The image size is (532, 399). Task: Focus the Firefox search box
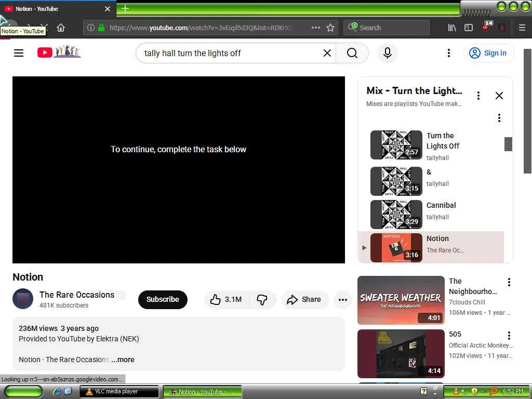387,28
